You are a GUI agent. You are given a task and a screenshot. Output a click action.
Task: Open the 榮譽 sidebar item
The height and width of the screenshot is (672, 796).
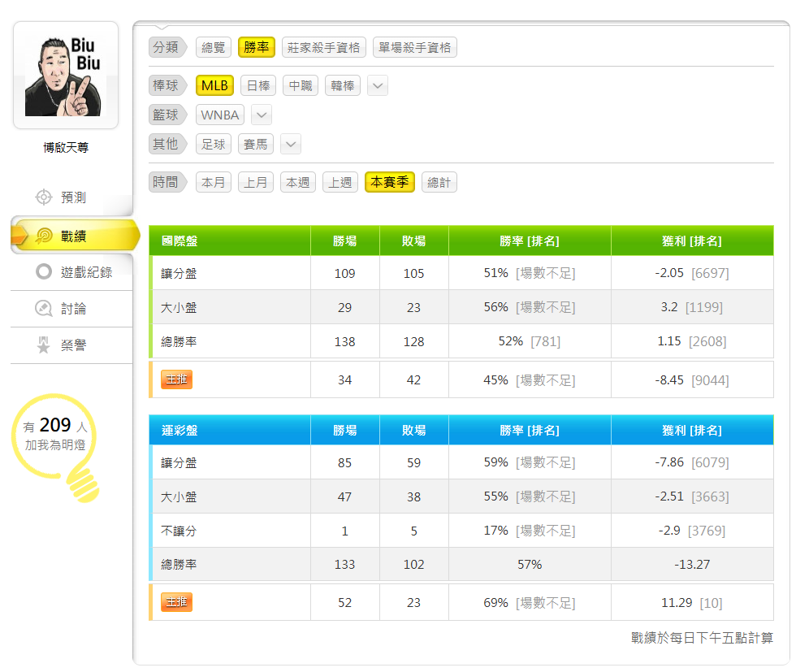pyautogui.click(x=71, y=345)
